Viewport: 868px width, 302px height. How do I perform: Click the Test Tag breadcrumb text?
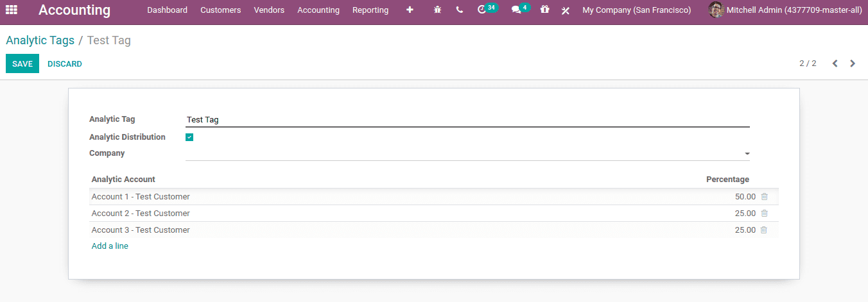point(109,40)
